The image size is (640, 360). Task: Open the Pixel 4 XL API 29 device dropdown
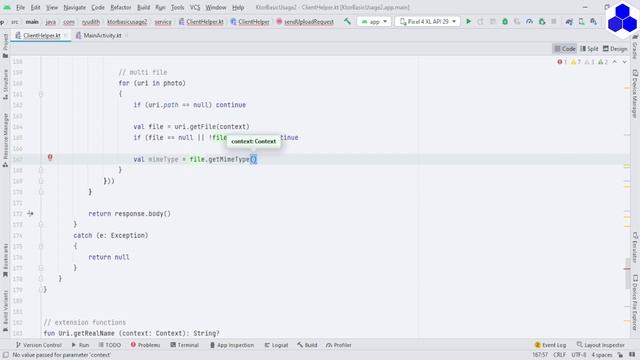point(427,21)
